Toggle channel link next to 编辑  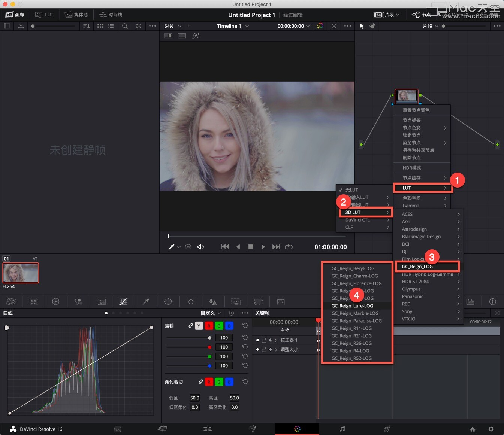tap(190, 326)
